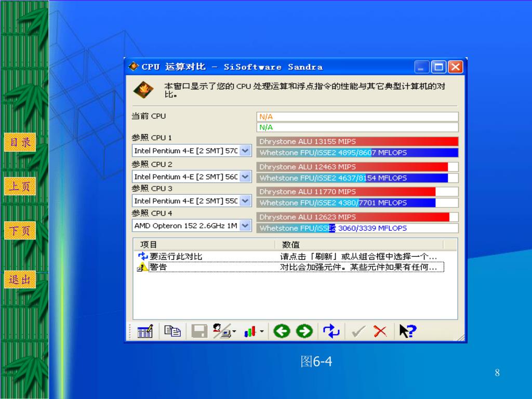Click the Dhrystone ALU 13155 MIPS bar
The height and width of the screenshot is (399, 532).
tap(357, 141)
